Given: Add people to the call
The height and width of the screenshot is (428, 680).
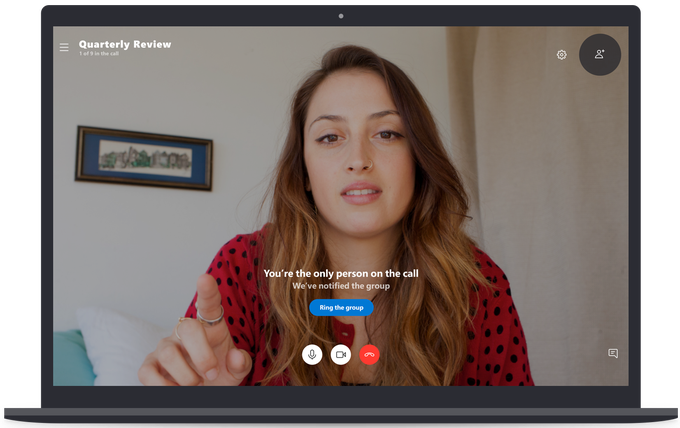Looking at the screenshot, I should tap(600, 54).
